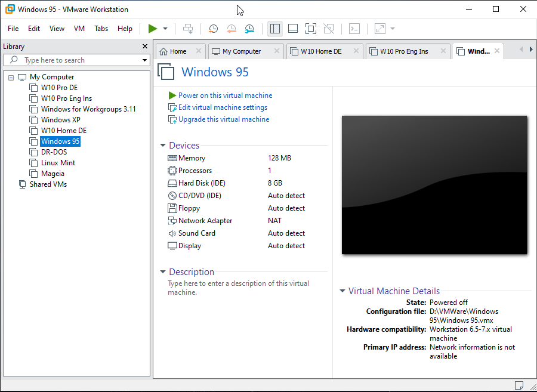Collapse the Devices section
The width and height of the screenshot is (537, 392).
coord(163,146)
